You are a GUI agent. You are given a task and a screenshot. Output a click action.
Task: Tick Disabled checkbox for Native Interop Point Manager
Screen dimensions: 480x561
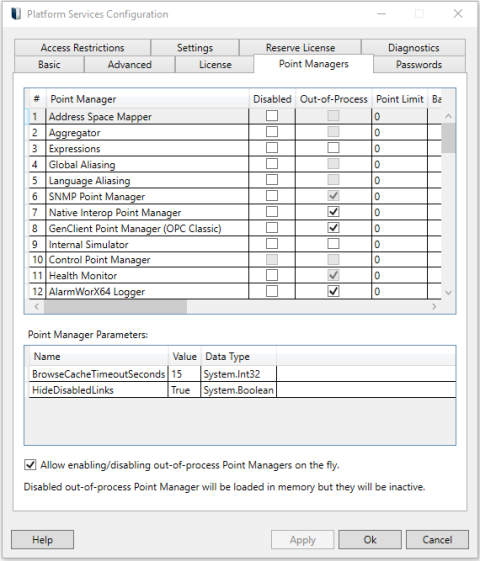[272, 212]
